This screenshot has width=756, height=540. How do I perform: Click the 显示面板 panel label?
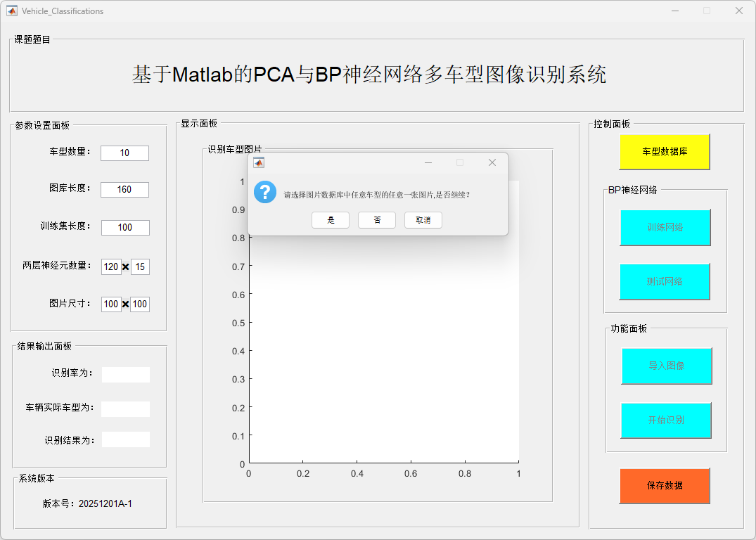(x=199, y=124)
